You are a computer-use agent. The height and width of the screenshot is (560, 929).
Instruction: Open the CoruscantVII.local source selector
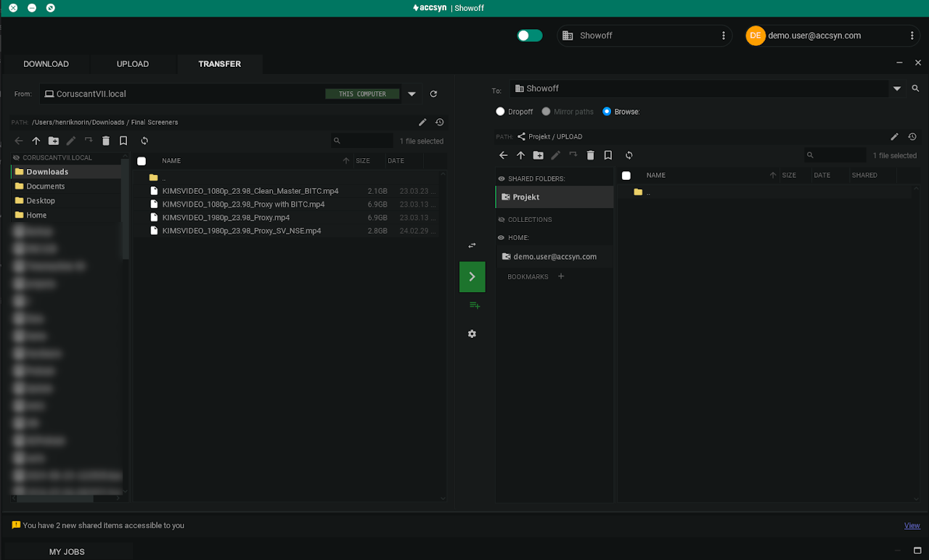click(x=221, y=94)
